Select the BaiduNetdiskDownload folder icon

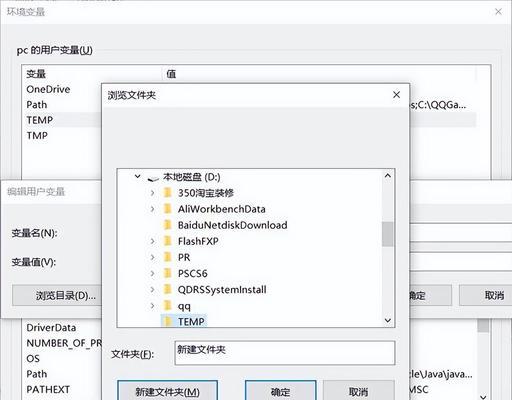coord(167,225)
